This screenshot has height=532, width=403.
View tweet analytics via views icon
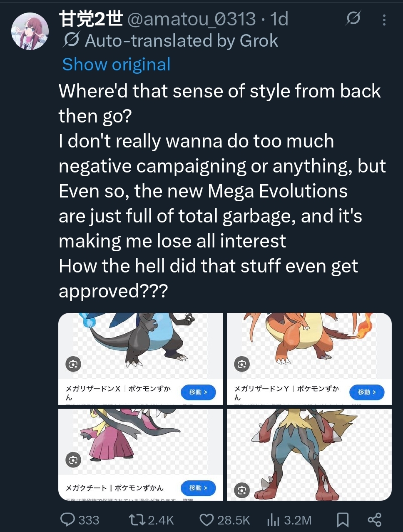(x=272, y=520)
